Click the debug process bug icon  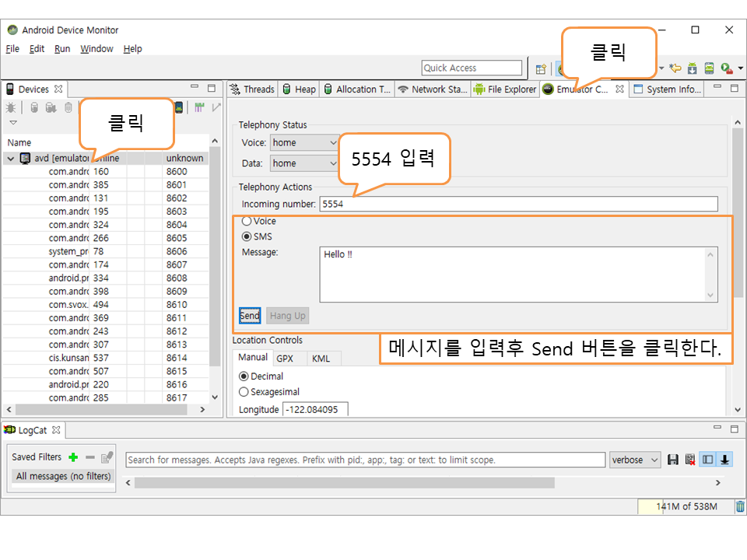coord(11,108)
